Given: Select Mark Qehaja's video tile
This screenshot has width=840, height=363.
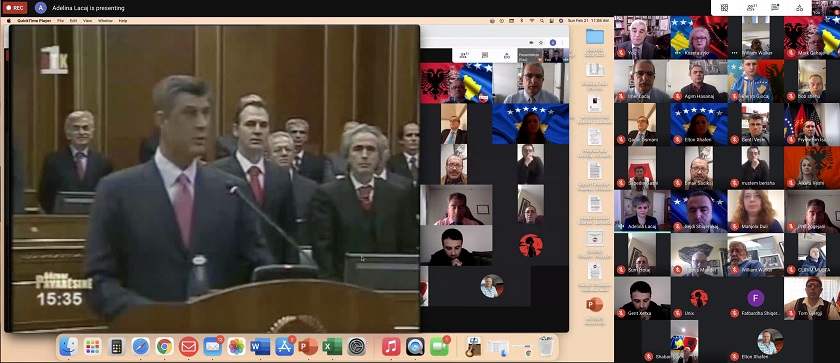Looking at the screenshot, I should click(x=812, y=37).
